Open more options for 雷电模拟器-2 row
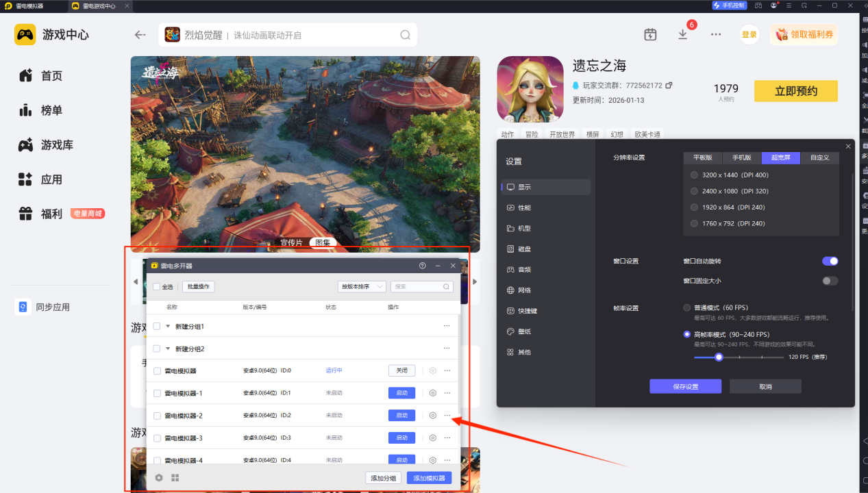Screen dimensions: 868x493 [447, 416]
